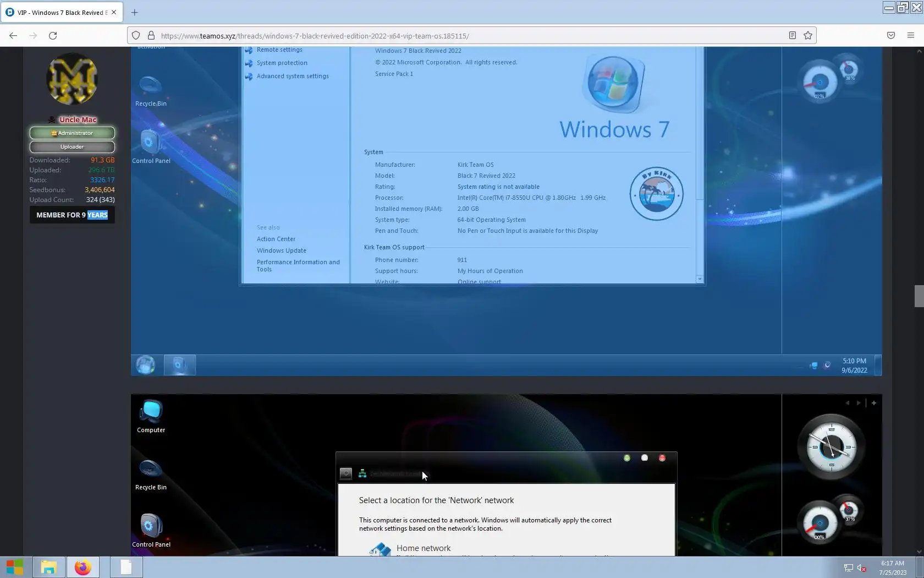The width and height of the screenshot is (924, 578).
Task: Open the blank document taskbar icon
Action: 126,567
